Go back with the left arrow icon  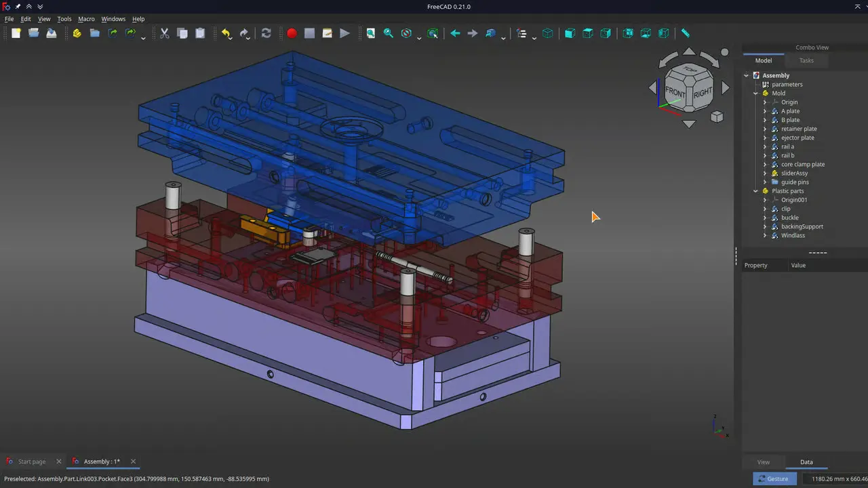coord(455,33)
